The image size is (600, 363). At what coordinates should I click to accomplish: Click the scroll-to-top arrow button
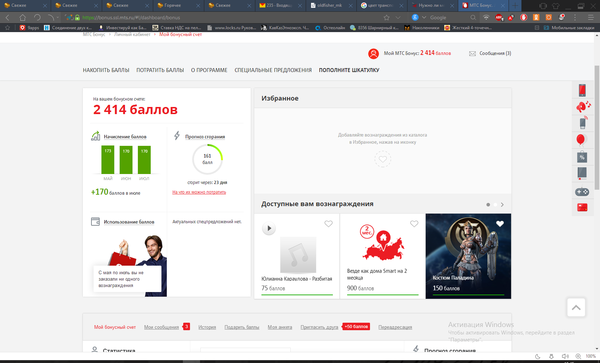coord(576,308)
